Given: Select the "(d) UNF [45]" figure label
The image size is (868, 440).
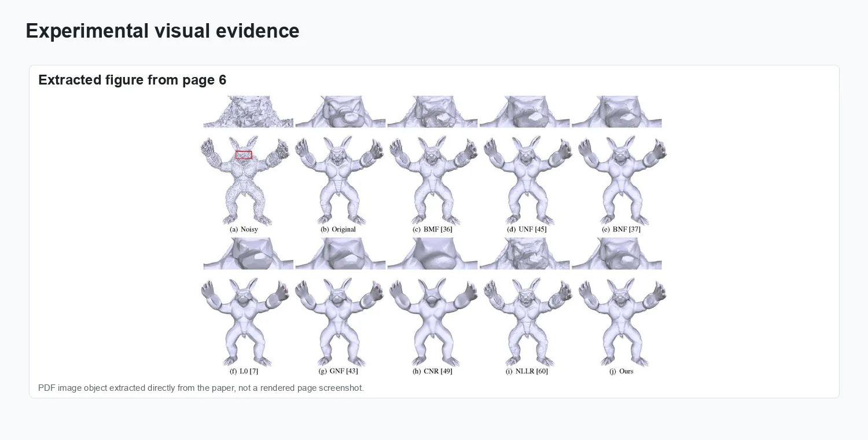Looking at the screenshot, I should coord(527,229).
